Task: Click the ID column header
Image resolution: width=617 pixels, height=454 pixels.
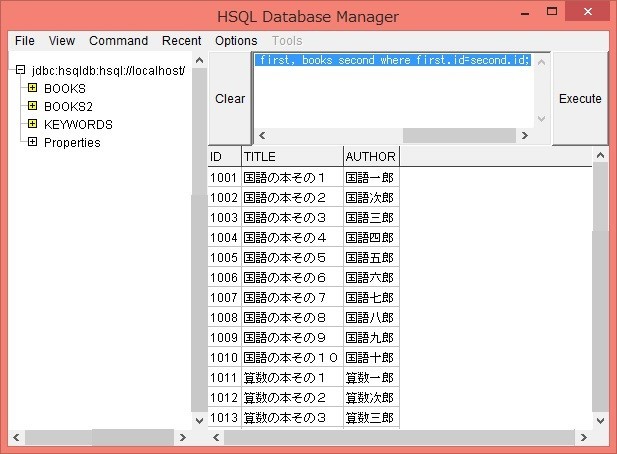Action: (x=225, y=156)
